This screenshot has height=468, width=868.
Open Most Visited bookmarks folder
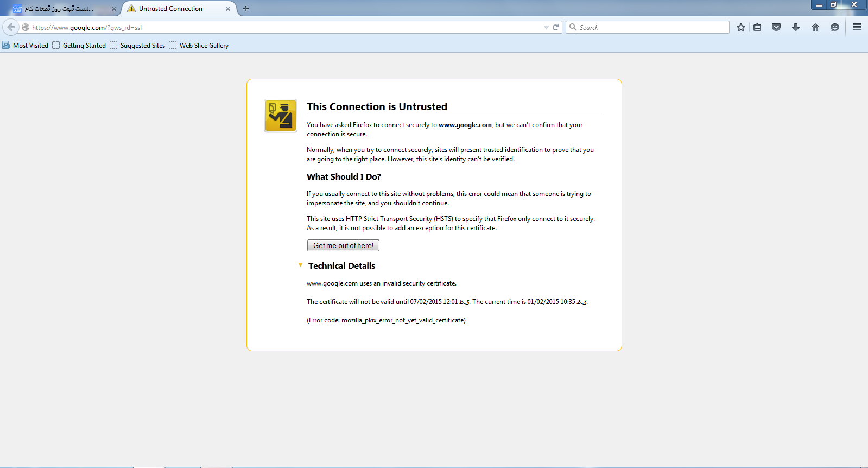[x=26, y=46]
